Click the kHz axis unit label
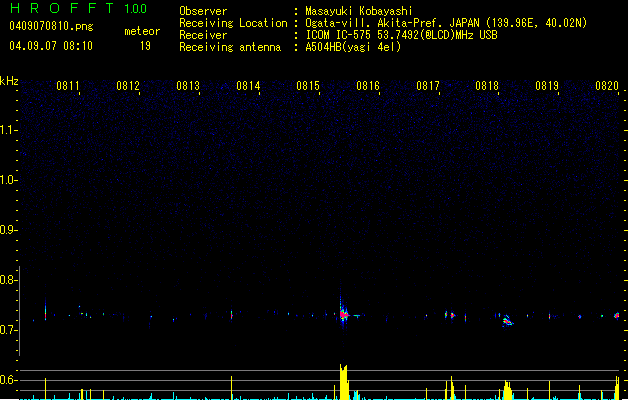Screen dimensions: 629x400 tap(9, 81)
